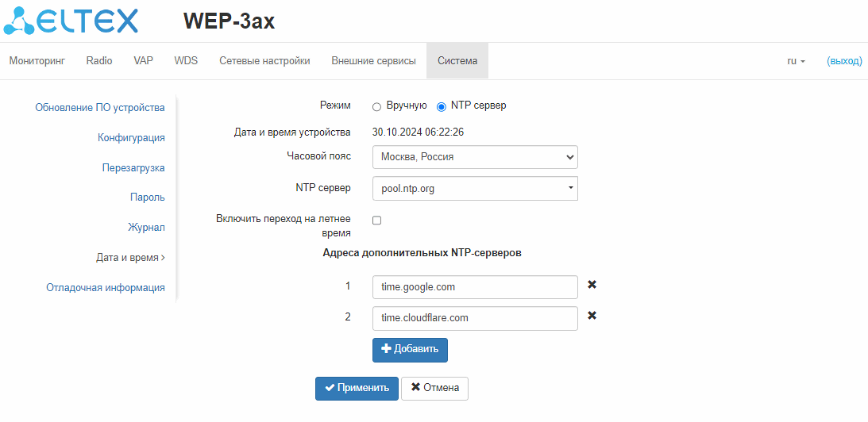This screenshot has height=422, width=868.
Task: Click the (выход) logout link
Action: [844, 61]
